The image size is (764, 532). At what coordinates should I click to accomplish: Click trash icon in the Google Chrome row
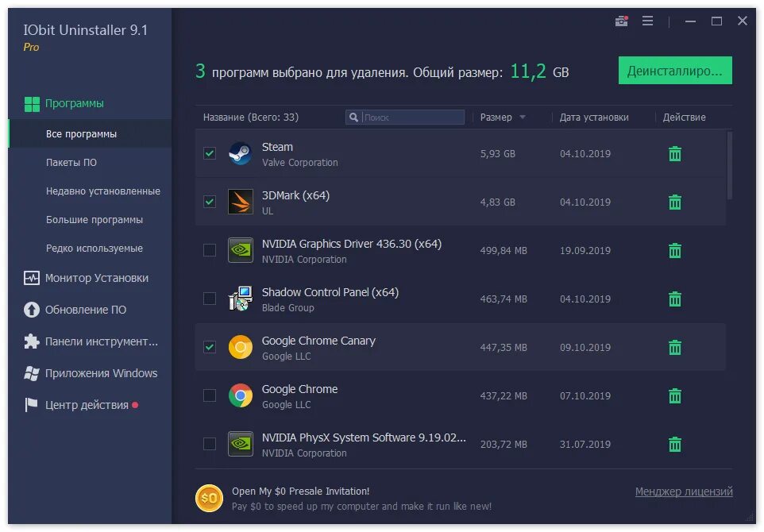coord(675,395)
